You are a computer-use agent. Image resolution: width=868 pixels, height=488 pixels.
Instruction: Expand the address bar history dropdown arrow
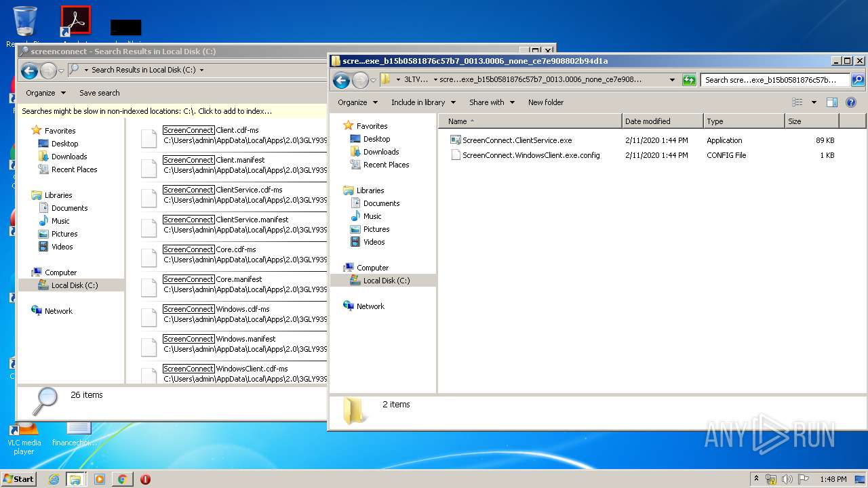(672, 80)
